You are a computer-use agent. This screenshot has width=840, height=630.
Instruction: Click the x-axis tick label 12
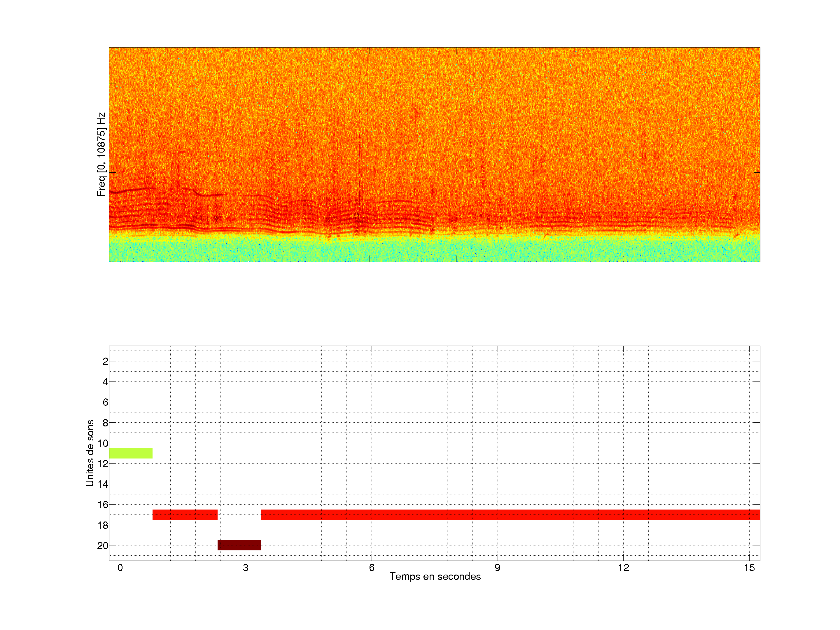coord(623,568)
